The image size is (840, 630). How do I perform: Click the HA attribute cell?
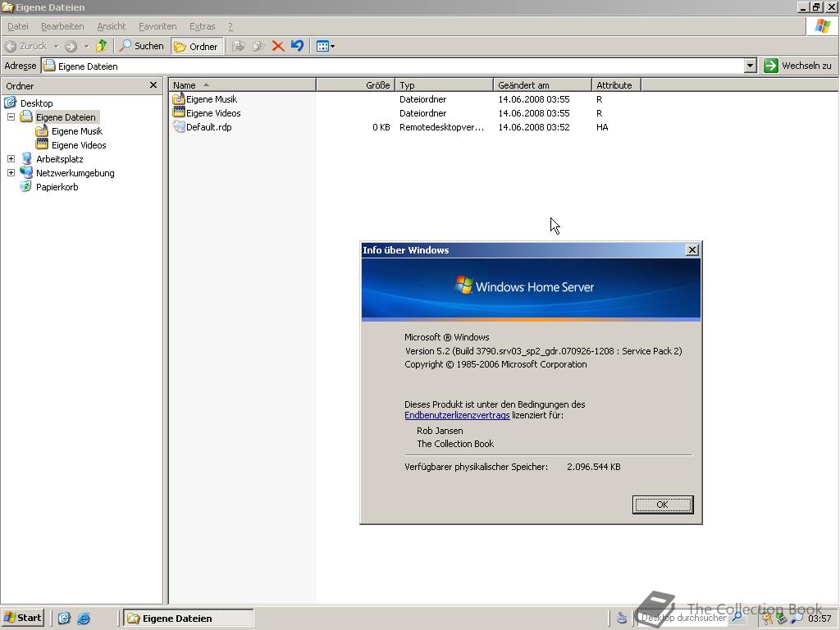(x=602, y=127)
